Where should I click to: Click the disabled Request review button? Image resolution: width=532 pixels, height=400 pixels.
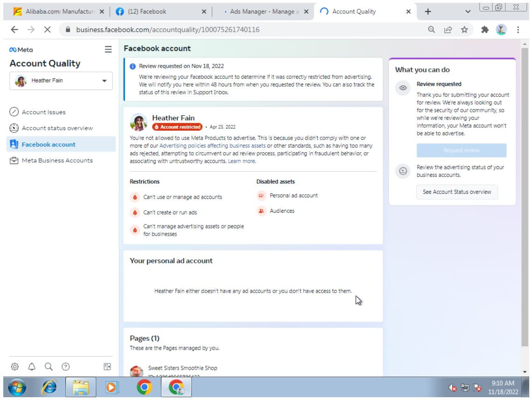click(461, 150)
